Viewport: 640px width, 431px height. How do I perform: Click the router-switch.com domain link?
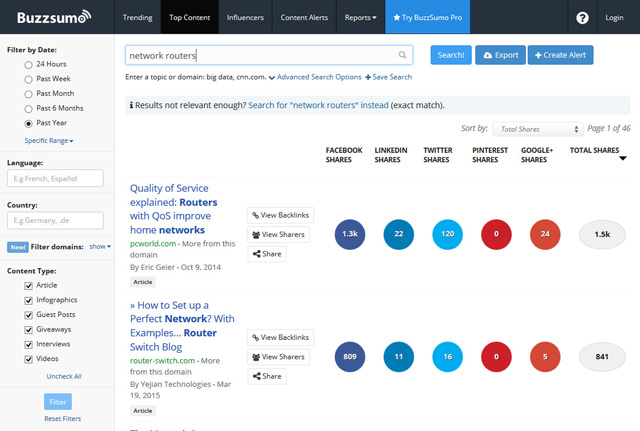(x=162, y=361)
